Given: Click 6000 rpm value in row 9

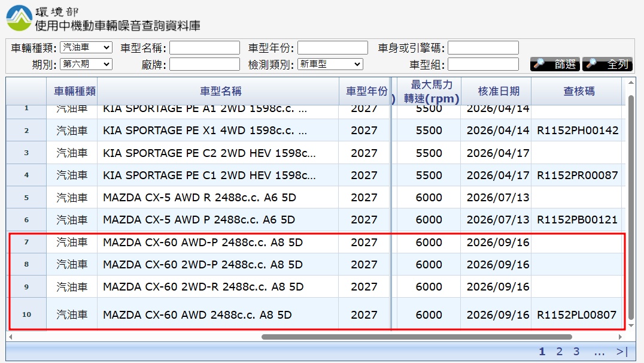Looking at the screenshot, I should point(429,286).
